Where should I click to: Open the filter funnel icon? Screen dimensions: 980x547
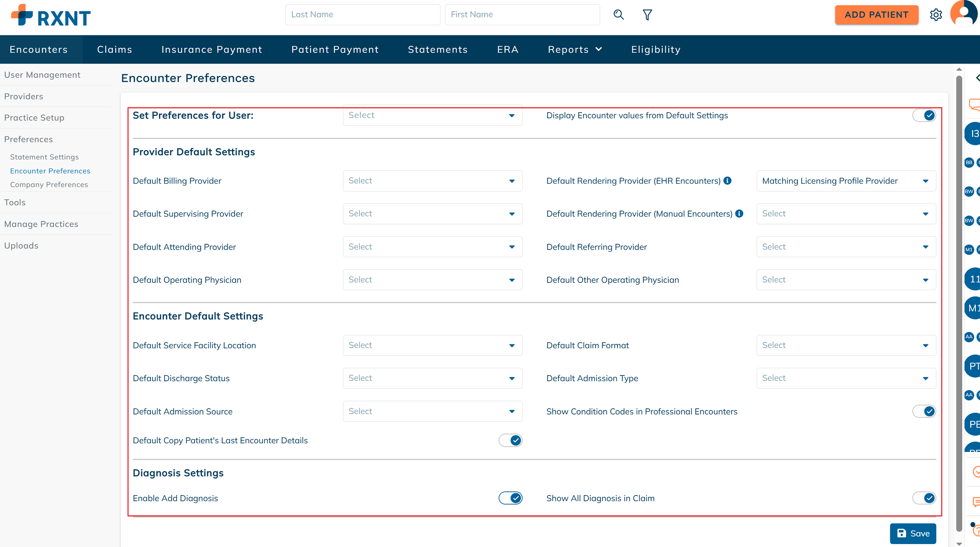coord(647,15)
